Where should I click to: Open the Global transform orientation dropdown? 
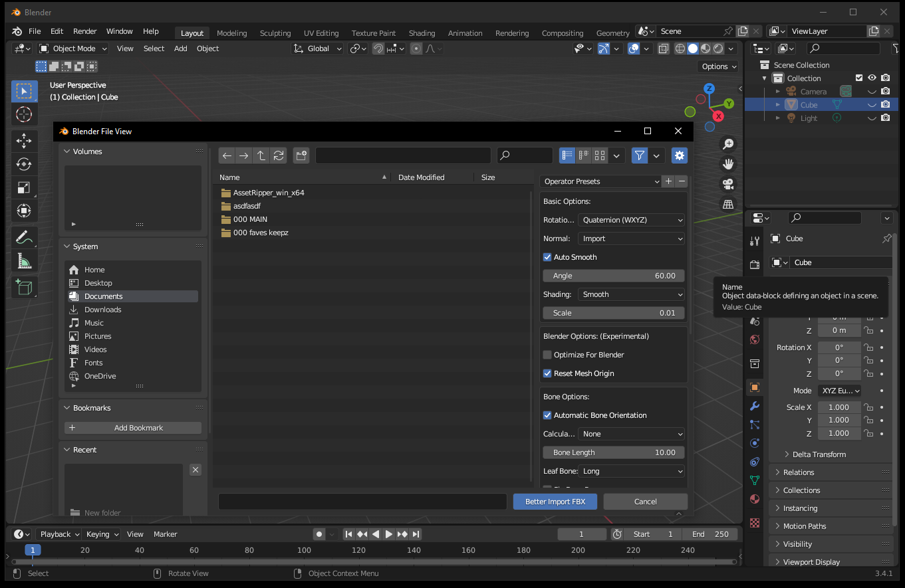pos(318,49)
